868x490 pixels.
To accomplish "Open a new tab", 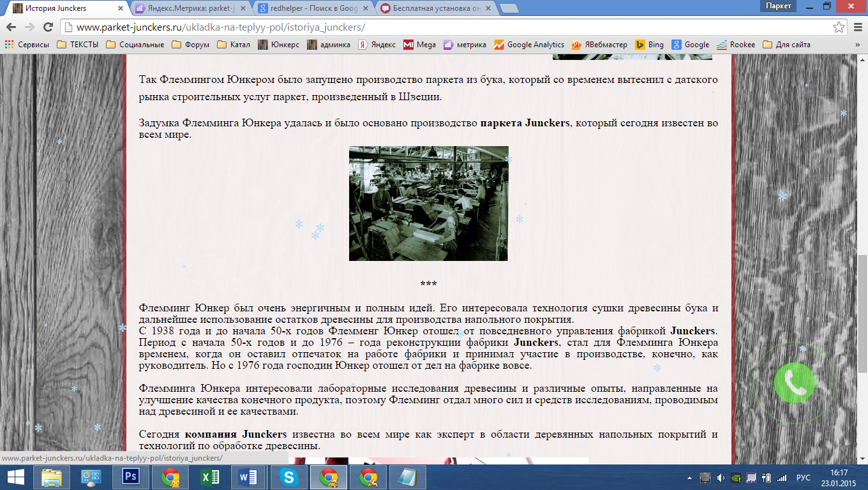I will [509, 9].
